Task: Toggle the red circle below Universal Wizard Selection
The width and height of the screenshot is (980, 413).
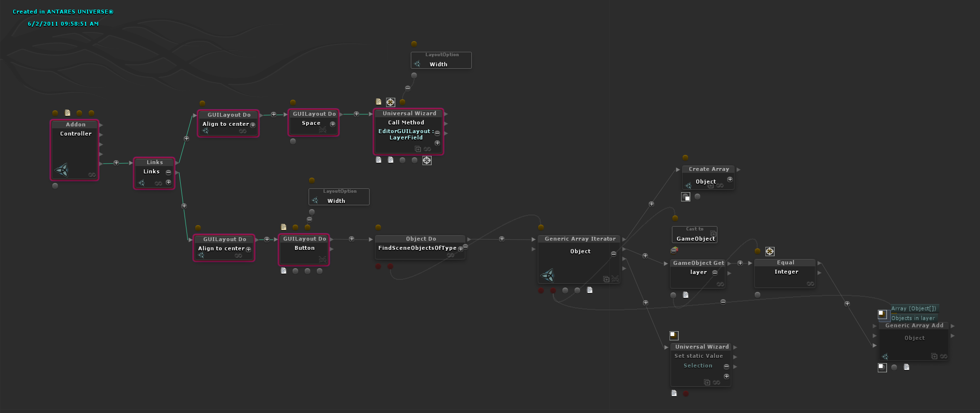Action: 685,394
